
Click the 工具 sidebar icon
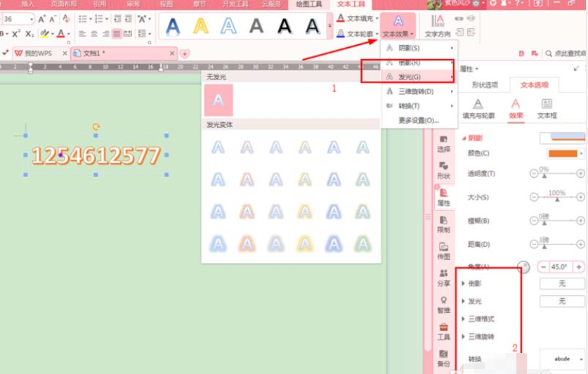443,332
